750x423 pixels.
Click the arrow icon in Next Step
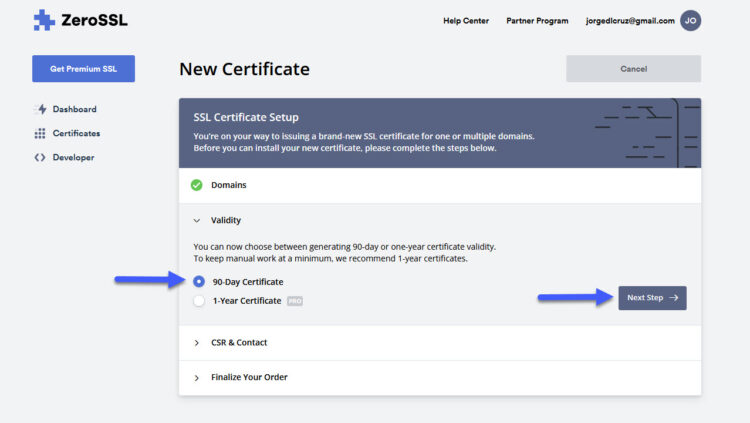tap(674, 298)
